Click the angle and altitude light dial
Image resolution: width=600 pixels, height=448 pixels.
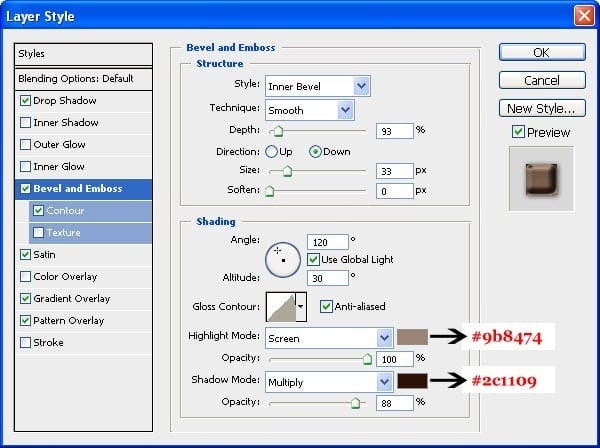tap(283, 260)
